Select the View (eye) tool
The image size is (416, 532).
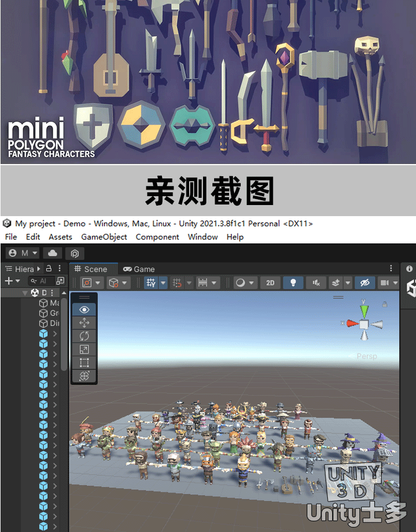point(84,309)
